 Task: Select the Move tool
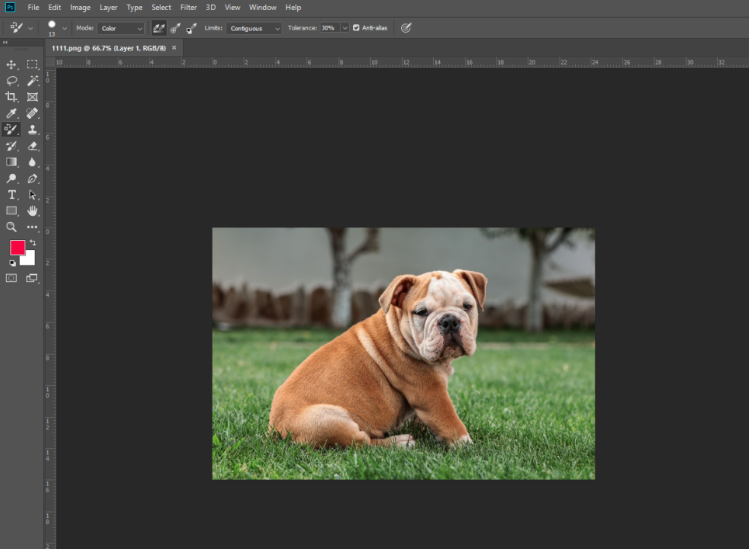[x=11, y=65]
